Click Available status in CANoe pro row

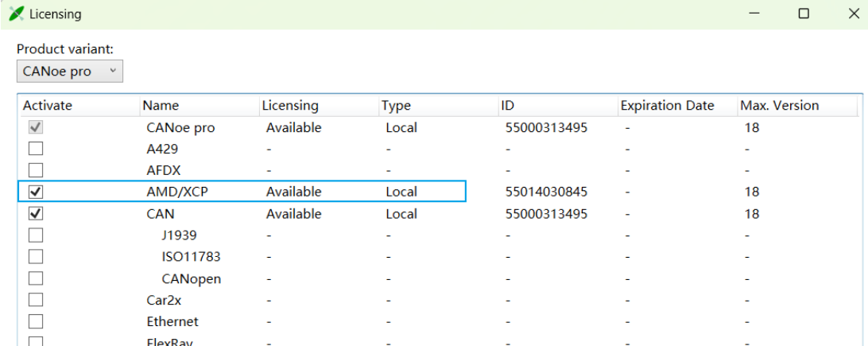293,128
